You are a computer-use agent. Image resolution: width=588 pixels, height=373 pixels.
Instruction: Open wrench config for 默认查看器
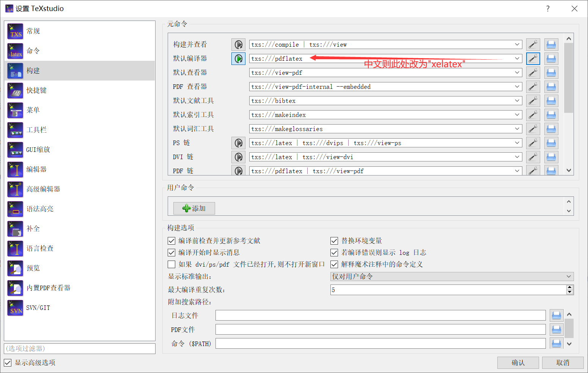(533, 73)
